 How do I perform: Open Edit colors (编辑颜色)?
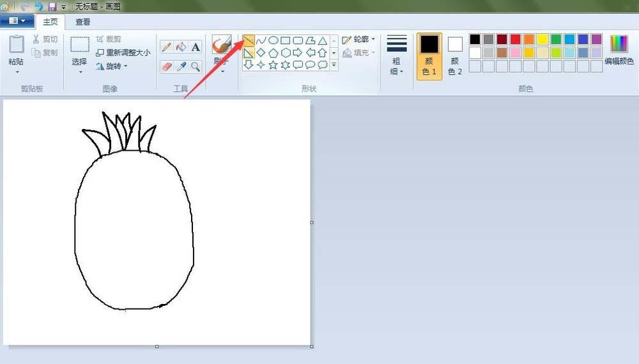(x=619, y=51)
